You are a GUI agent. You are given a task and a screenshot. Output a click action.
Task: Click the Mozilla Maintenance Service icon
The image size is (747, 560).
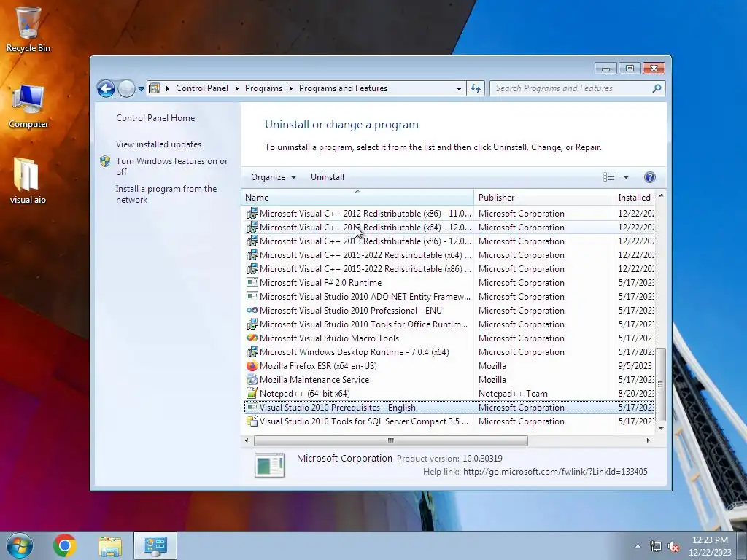click(x=252, y=379)
